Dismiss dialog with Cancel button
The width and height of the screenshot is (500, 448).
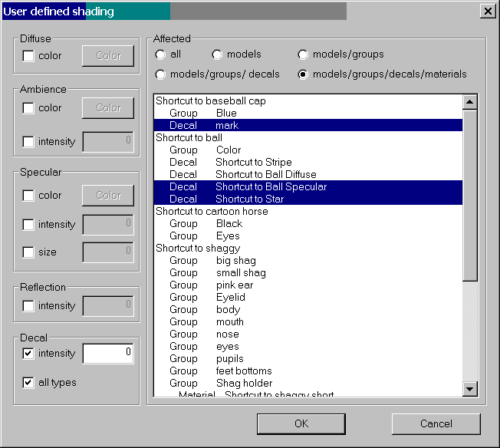tap(436, 424)
